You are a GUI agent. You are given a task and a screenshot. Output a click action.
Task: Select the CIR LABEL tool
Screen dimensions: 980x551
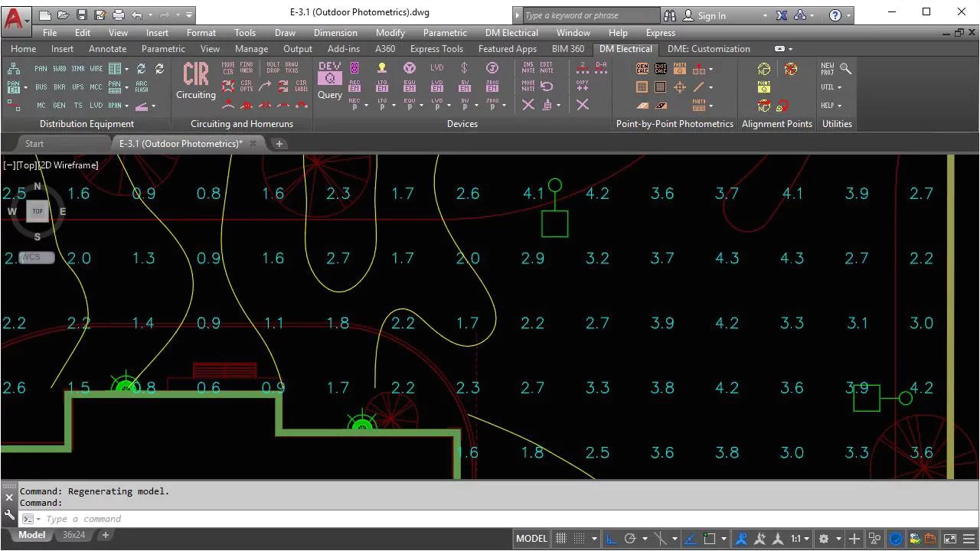[x=302, y=86]
